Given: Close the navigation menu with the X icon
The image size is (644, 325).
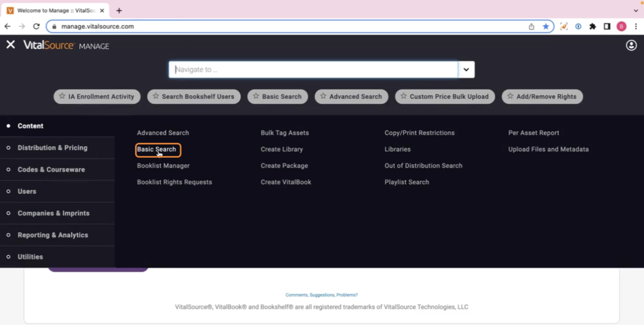Looking at the screenshot, I should (10, 45).
